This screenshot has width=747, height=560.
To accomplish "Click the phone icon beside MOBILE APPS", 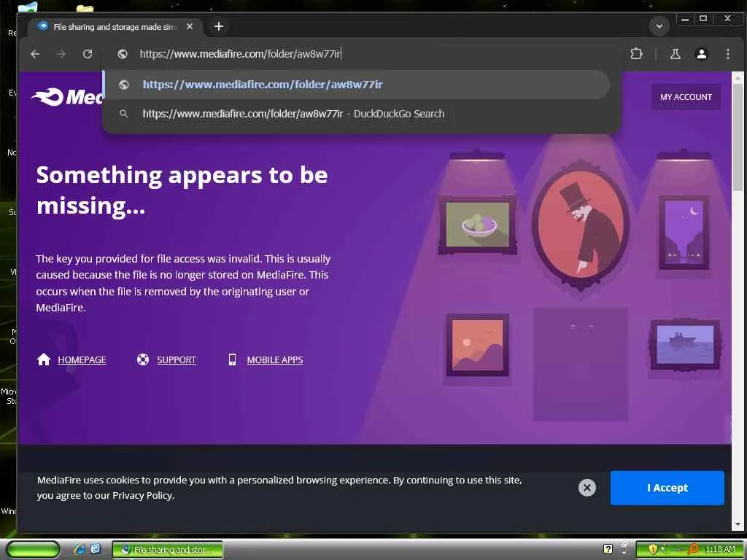I will point(232,359).
